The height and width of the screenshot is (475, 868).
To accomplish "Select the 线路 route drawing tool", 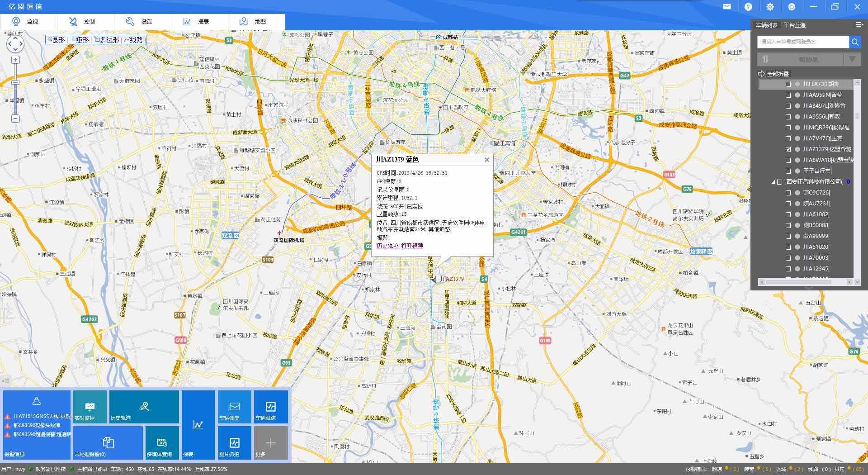I will [x=133, y=40].
